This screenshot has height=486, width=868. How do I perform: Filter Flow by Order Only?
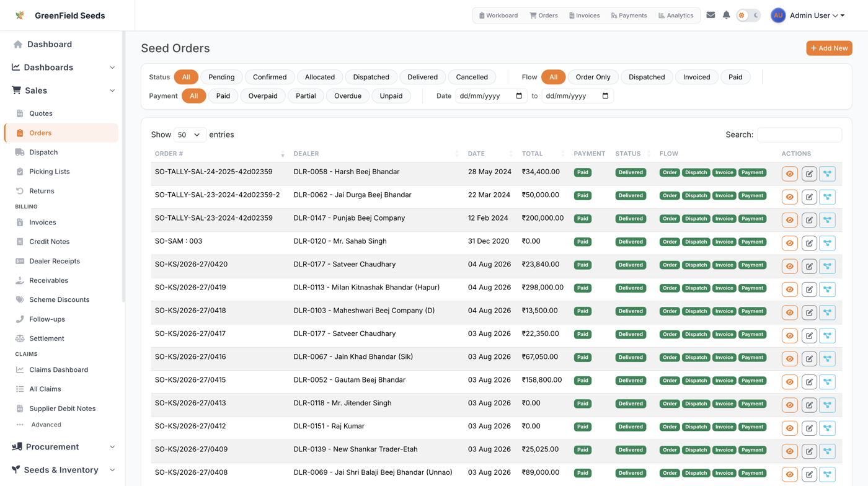(x=593, y=77)
